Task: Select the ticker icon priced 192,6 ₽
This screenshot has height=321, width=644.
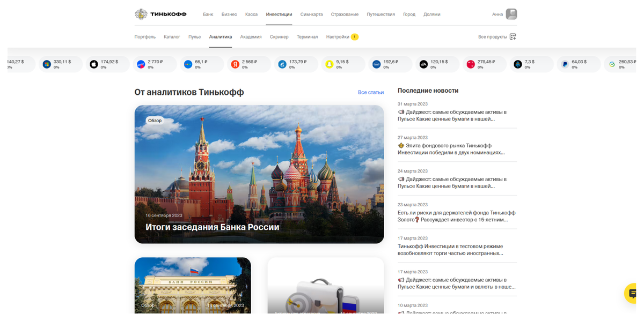Action: pyautogui.click(x=376, y=64)
